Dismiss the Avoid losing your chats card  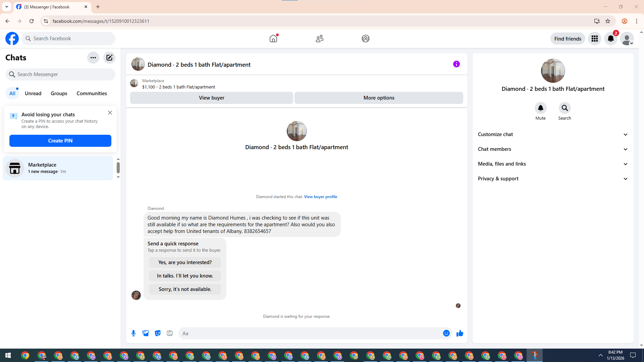110,113
